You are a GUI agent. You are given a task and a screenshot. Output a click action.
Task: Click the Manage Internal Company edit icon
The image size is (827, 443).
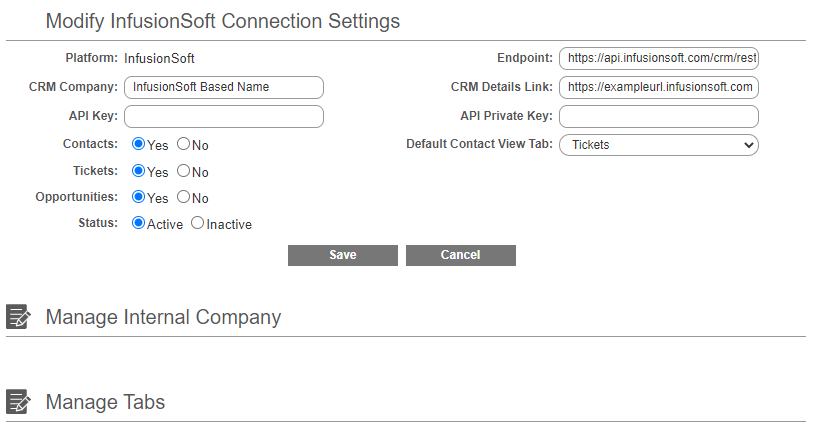click(18, 317)
